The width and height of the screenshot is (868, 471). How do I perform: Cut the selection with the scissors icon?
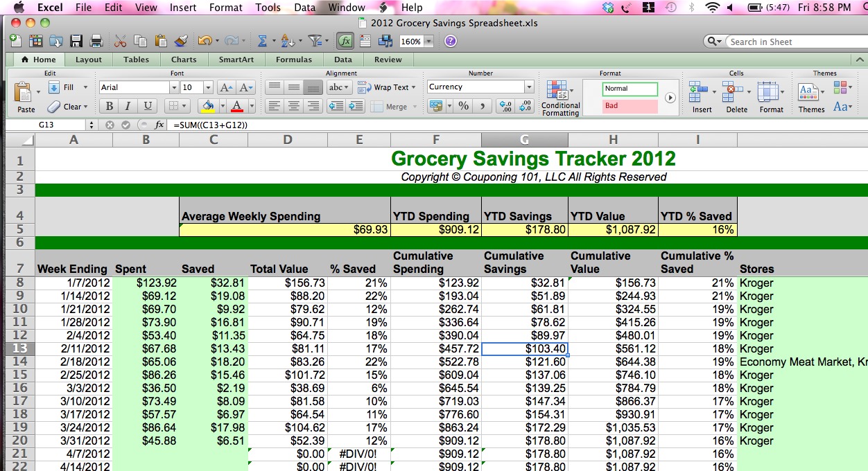120,41
